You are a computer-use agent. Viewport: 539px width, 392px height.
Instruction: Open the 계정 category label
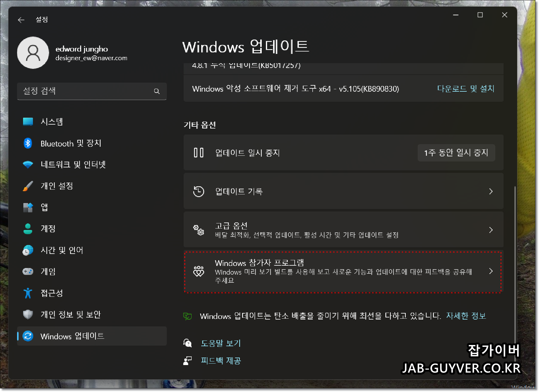[48, 229]
